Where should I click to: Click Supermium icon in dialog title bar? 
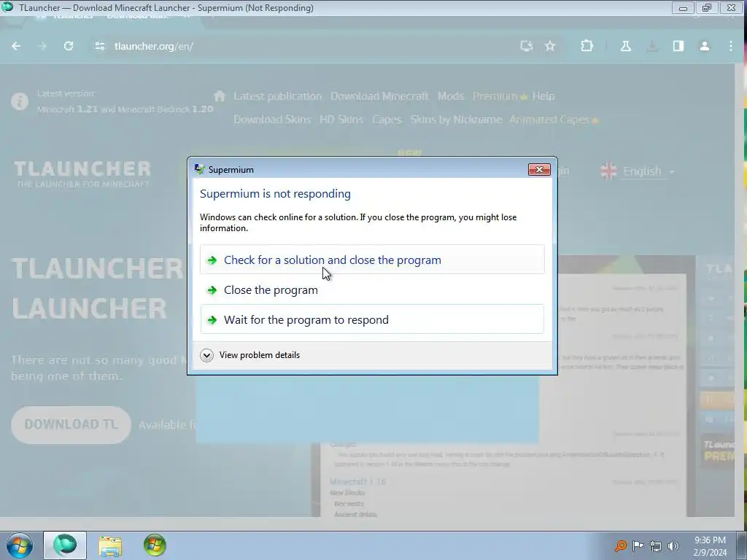[x=200, y=169]
